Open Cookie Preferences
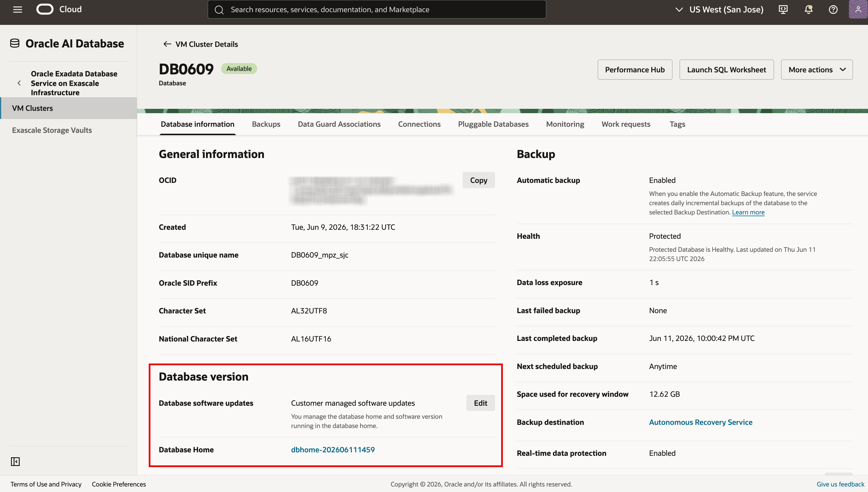868x492 pixels. pyautogui.click(x=119, y=484)
